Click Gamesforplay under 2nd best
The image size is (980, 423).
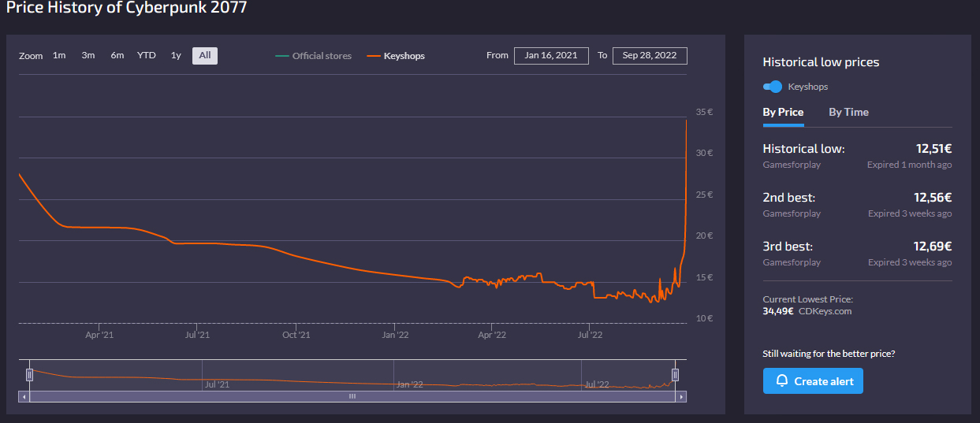[792, 214]
